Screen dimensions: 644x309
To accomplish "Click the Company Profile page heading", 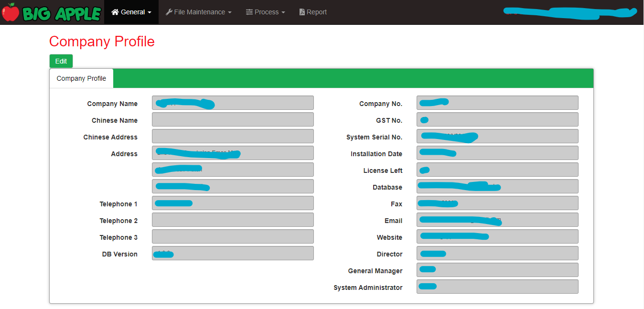I will (x=102, y=42).
